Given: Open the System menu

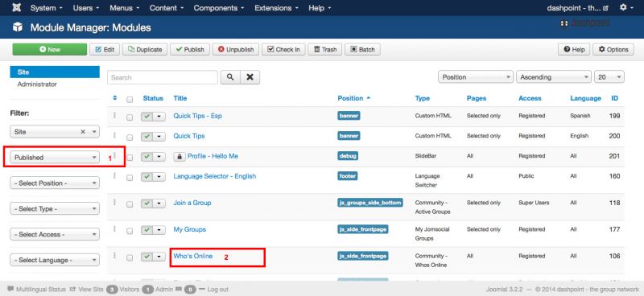Looking at the screenshot, I should 46,8.
